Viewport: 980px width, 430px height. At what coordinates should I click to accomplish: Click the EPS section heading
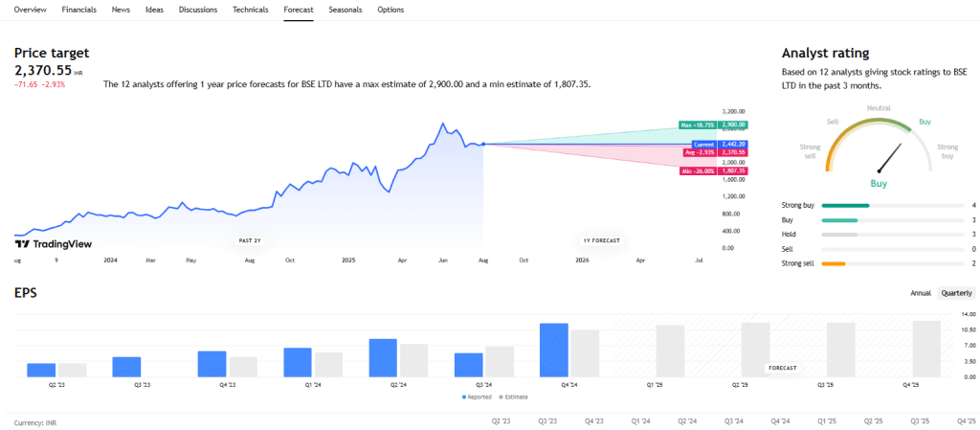tap(26, 292)
